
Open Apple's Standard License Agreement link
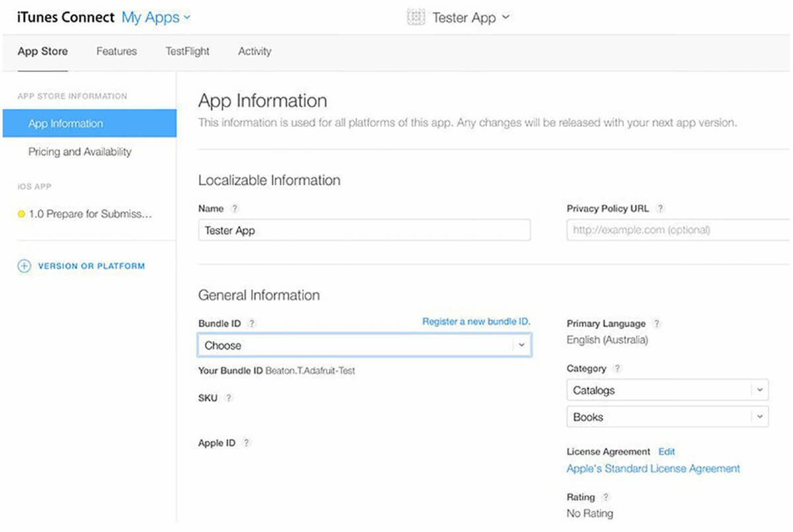(654, 469)
